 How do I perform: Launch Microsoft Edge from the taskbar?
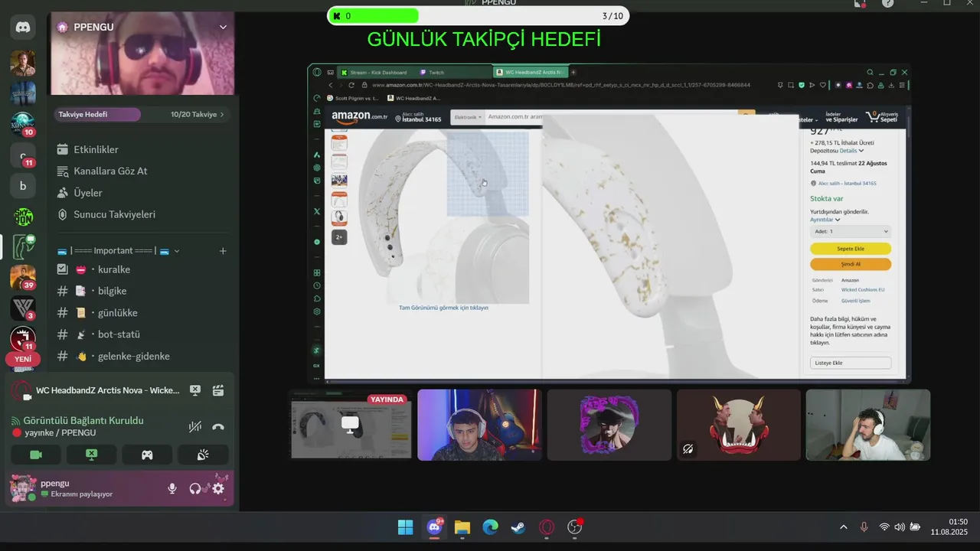[490, 527]
